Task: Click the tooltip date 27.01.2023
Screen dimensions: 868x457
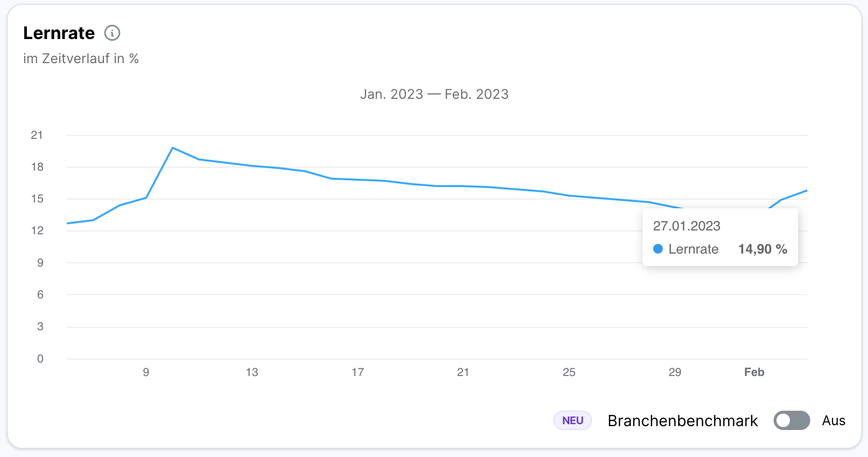Action: [686, 226]
